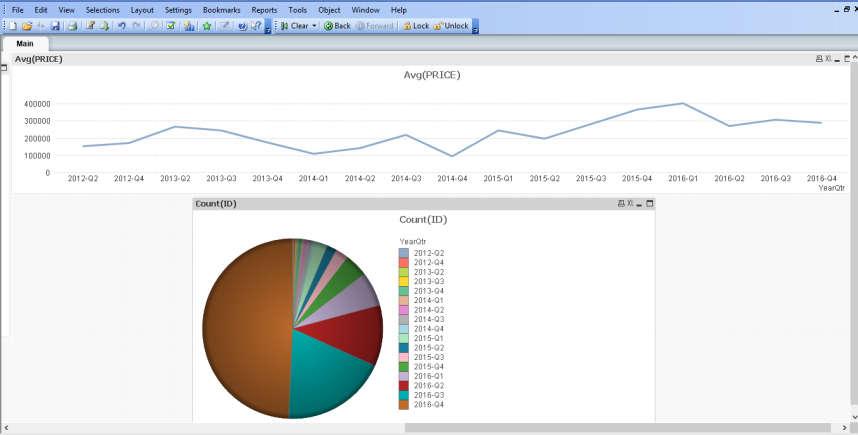Viewport: 858px width, 435px height.
Task: Click the Undo layout change icon
Action: (x=121, y=26)
